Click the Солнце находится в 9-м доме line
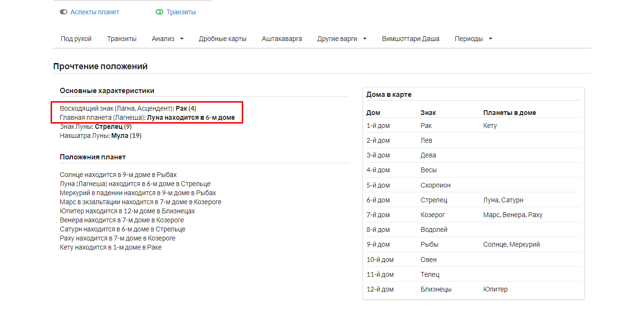 pos(118,175)
